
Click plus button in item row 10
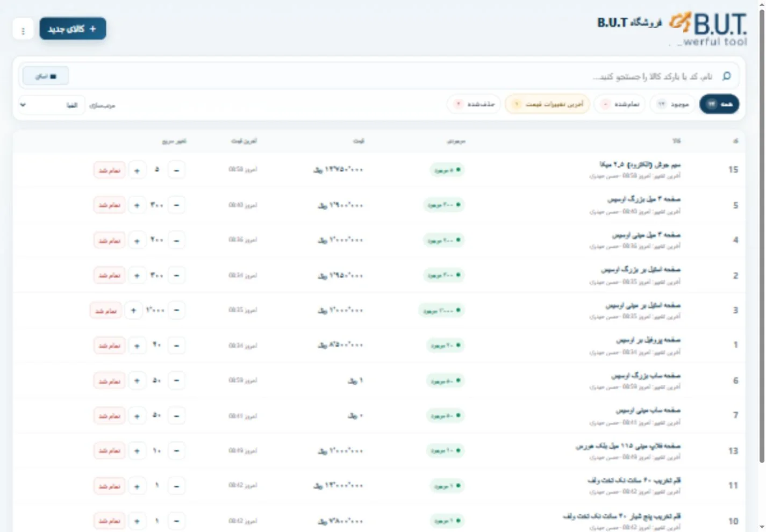pyautogui.click(x=137, y=521)
